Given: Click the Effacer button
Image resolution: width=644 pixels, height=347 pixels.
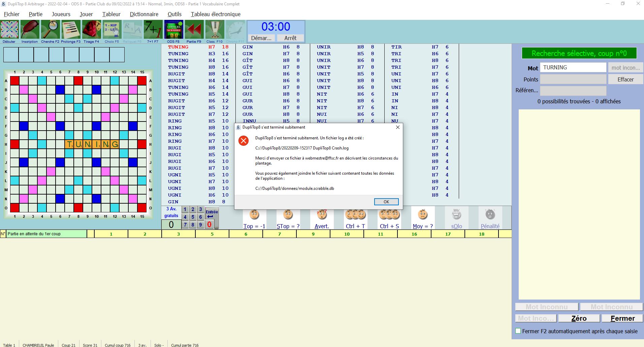Looking at the screenshot, I should pos(625,79).
